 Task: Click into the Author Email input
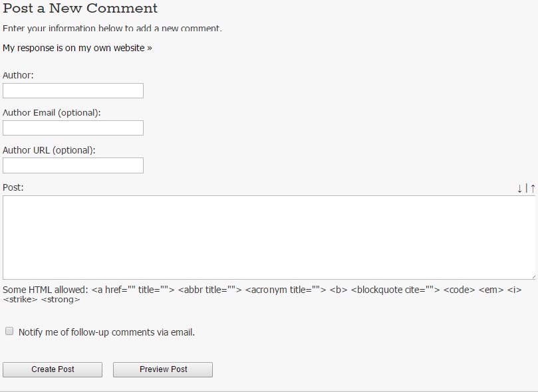(x=73, y=128)
